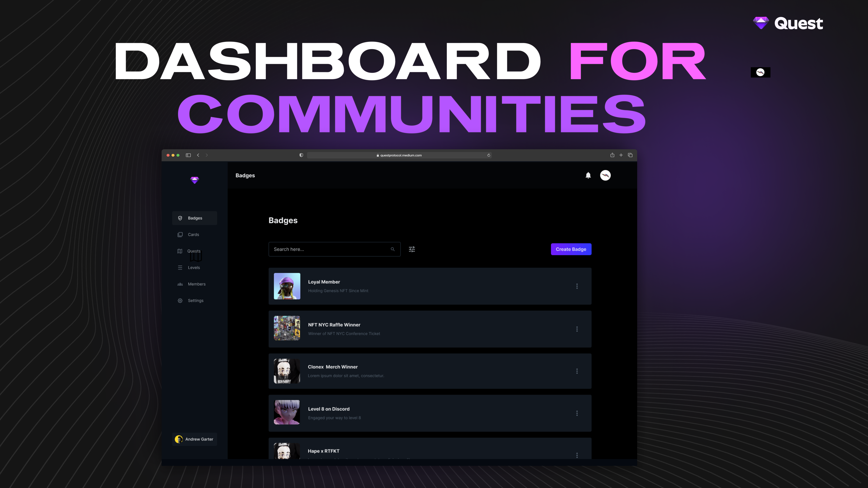
Task: Toggle the browser sidebar panel icon
Action: pyautogui.click(x=188, y=155)
